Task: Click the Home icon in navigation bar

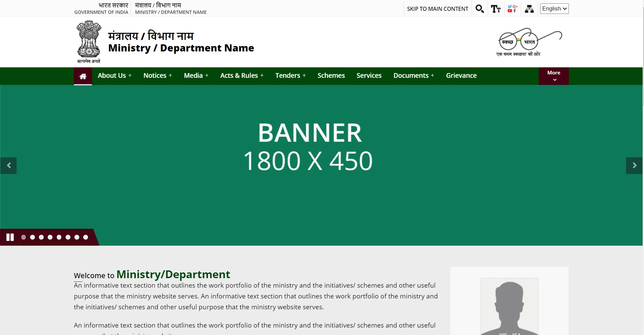Action: [83, 76]
